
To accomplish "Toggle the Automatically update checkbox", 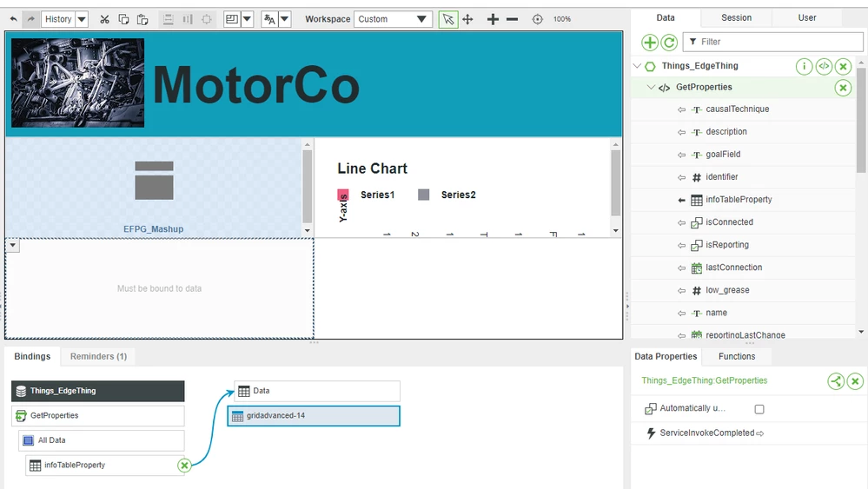I will [x=759, y=409].
